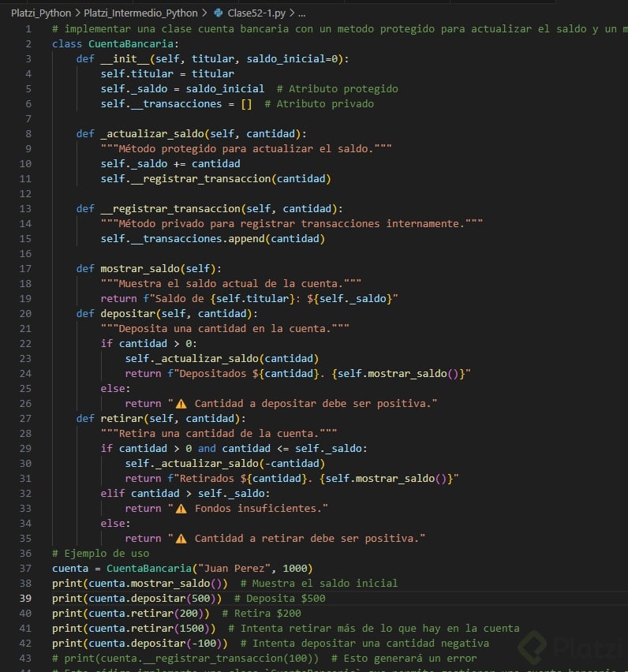Click 'self.titular = titular' on line 4
The height and width of the screenshot is (672, 628).
pyautogui.click(x=167, y=73)
